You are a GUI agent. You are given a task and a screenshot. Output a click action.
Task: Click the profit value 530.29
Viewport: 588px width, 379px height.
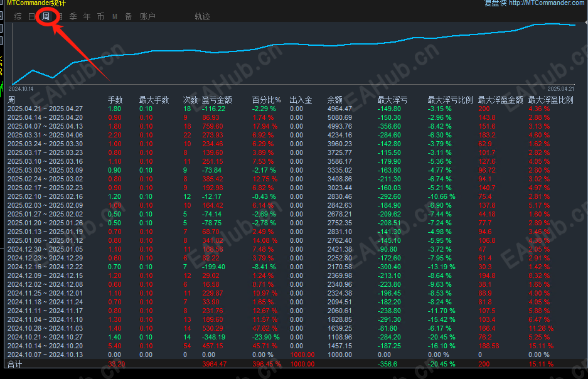coord(213,328)
